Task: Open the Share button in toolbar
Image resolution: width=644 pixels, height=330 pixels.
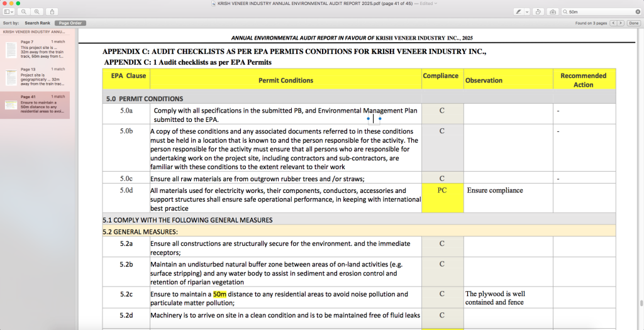Action: (53, 12)
